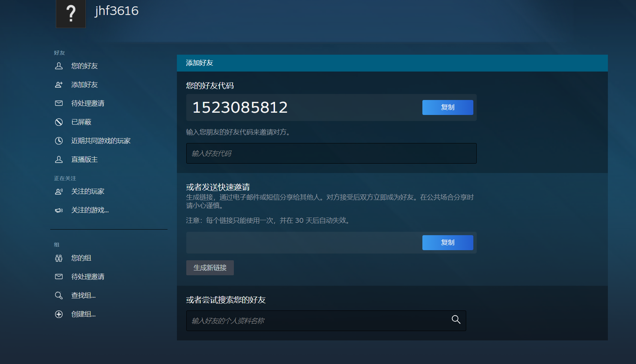Image resolution: width=636 pixels, height=364 pixels.
Task: Click the magnifier icon beside 查找组
Action: [x=59, y=295]
